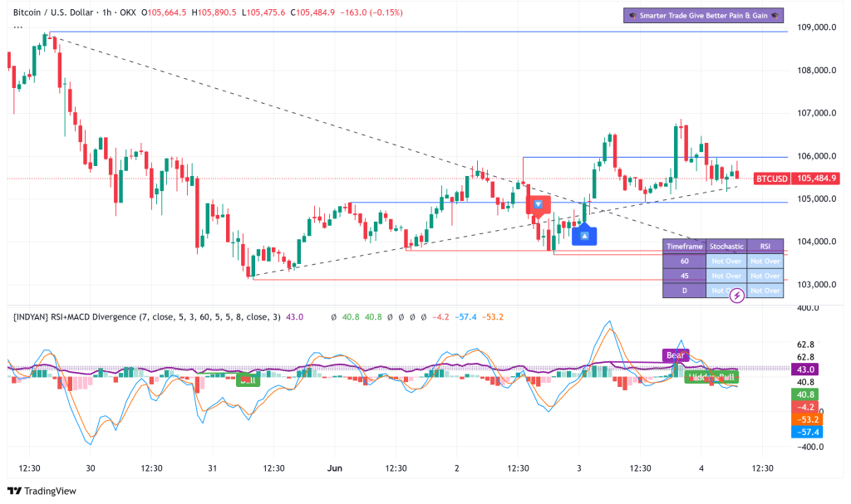The height and width of the screenshot is (504, 851).
Task: Click the 105,484.9 current price tag
Action: pos(816,179)
